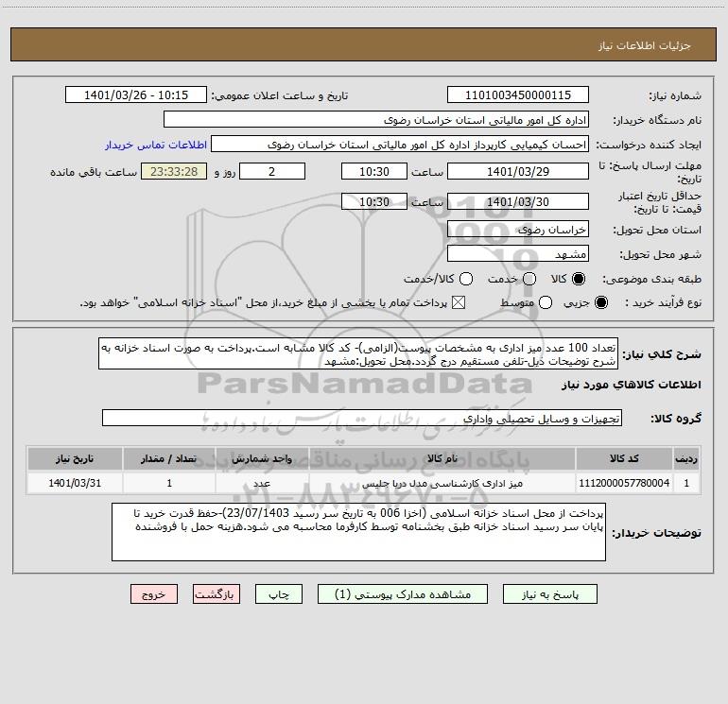Click the خروج exit button
The height and width of the screenshot is (704, 728).
point(154,594)
